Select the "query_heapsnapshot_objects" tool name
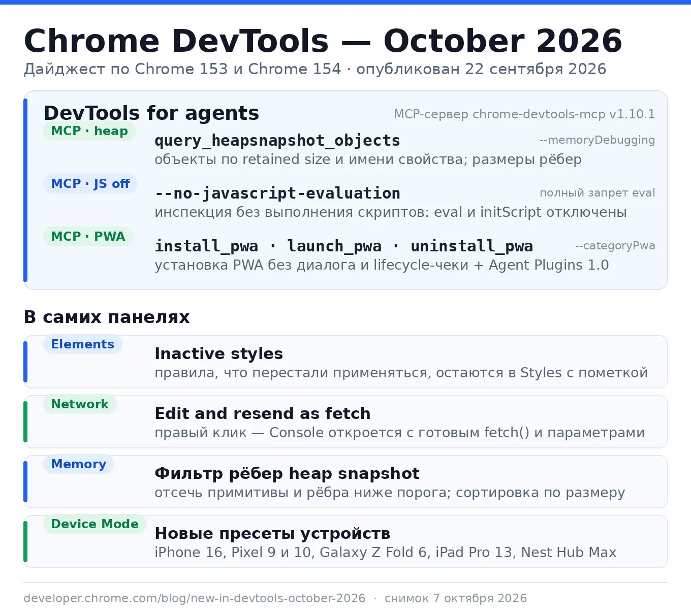This screenshot has width=691, height=616. click(277, 141)
